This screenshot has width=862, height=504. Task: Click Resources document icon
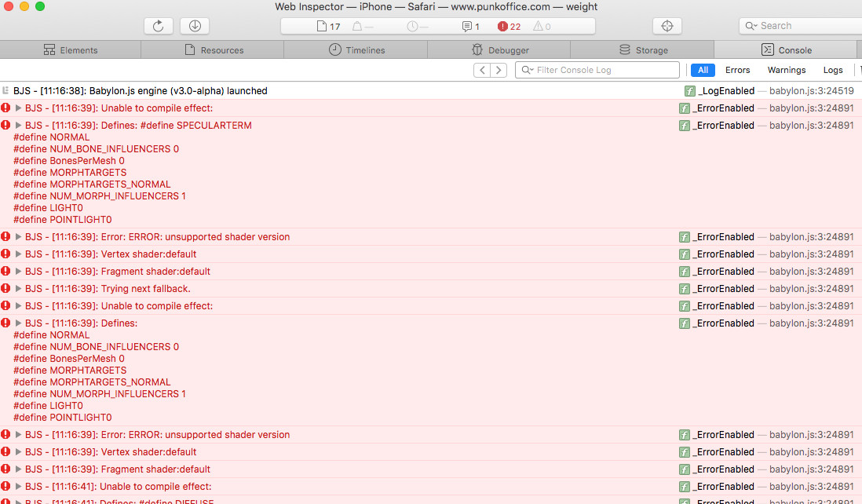(x=190, y=50)
